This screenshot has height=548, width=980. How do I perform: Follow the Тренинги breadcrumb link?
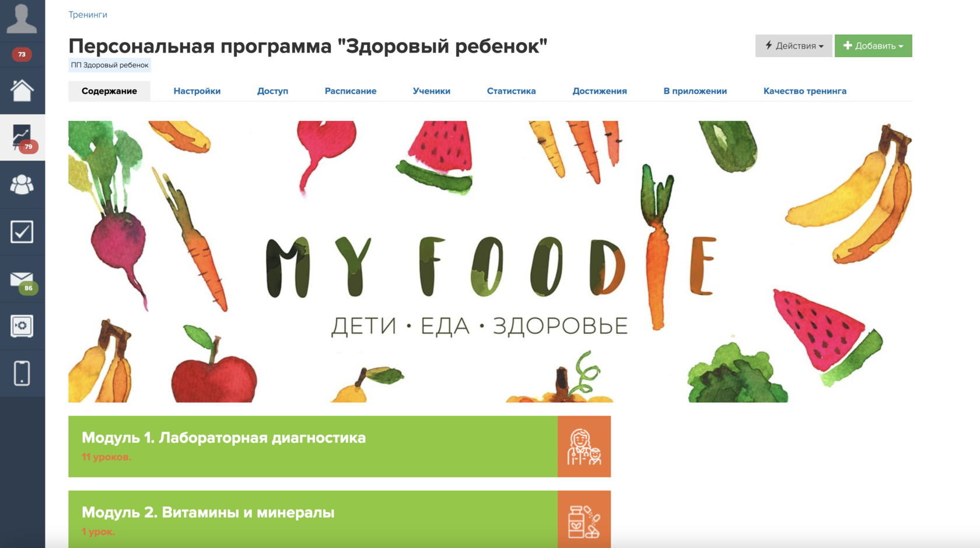[x=87, y=15]
